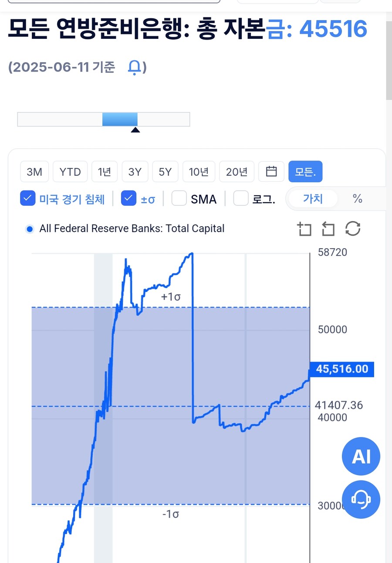The width and height of the screenshot is (392, 563).
Task: Click the series legend dot icon
Action: tap(30, 229)
